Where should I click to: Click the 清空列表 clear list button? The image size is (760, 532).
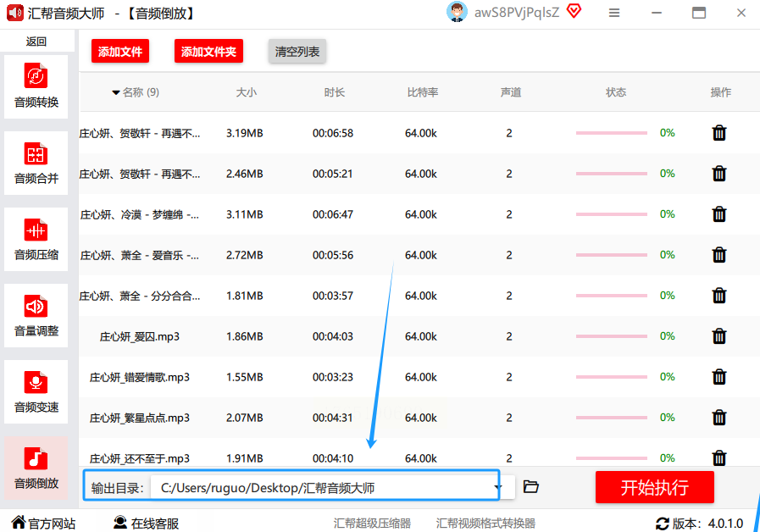coord(297,52)
